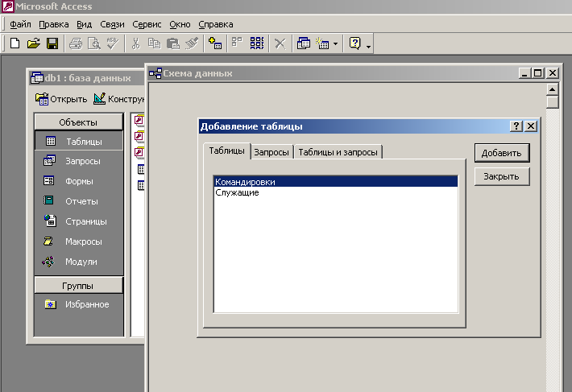Click the New database toolbar icon

coord(15,43)
